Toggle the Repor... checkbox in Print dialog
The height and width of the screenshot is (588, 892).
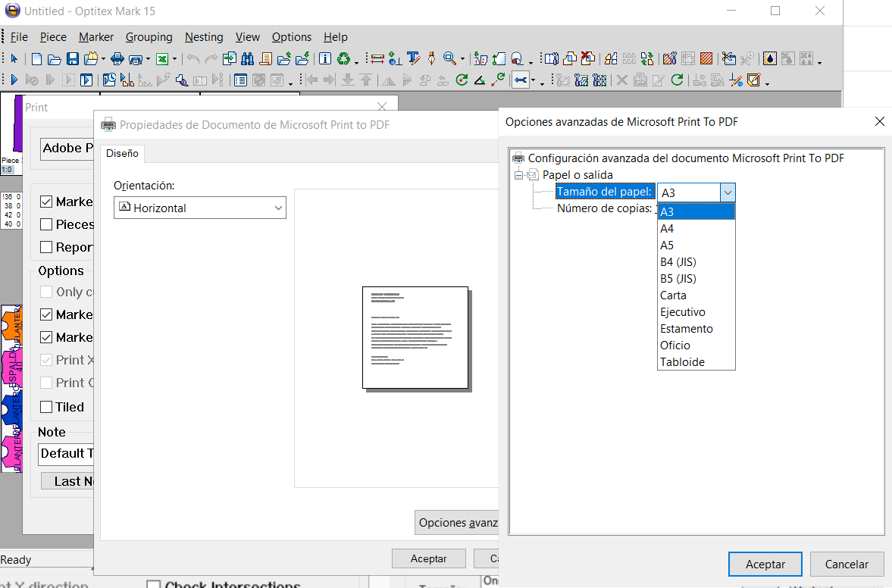pos(47,247)
